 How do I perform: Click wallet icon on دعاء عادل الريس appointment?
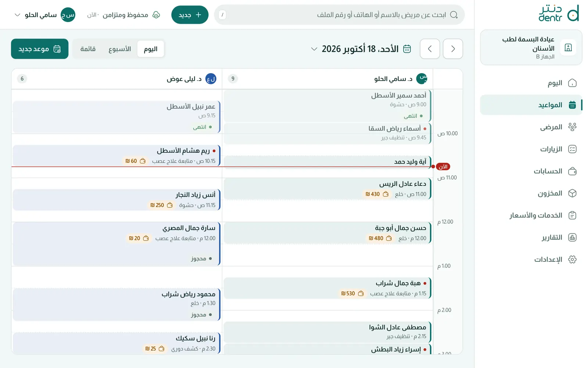tap(386, 194)
